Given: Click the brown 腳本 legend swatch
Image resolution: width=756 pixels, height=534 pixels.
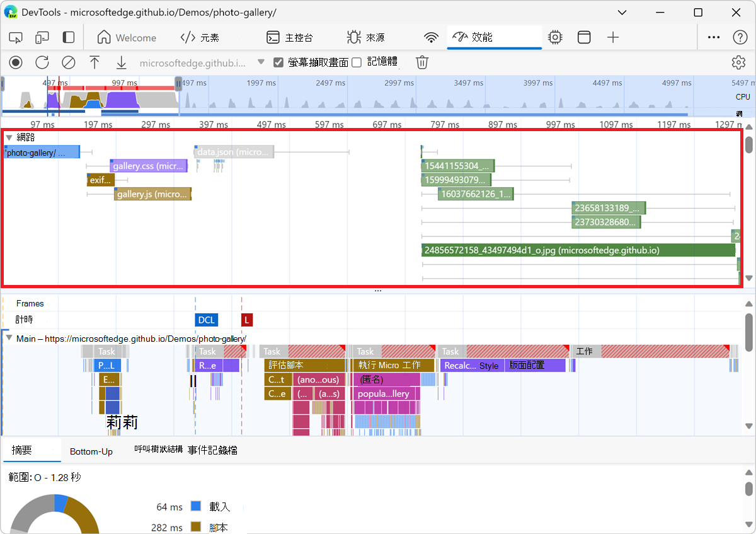Looking at the screenshot, I should coord(195,526).
